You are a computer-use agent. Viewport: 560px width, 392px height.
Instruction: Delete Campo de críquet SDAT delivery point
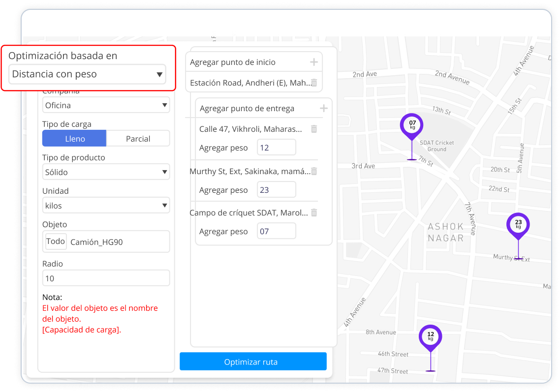314,213
